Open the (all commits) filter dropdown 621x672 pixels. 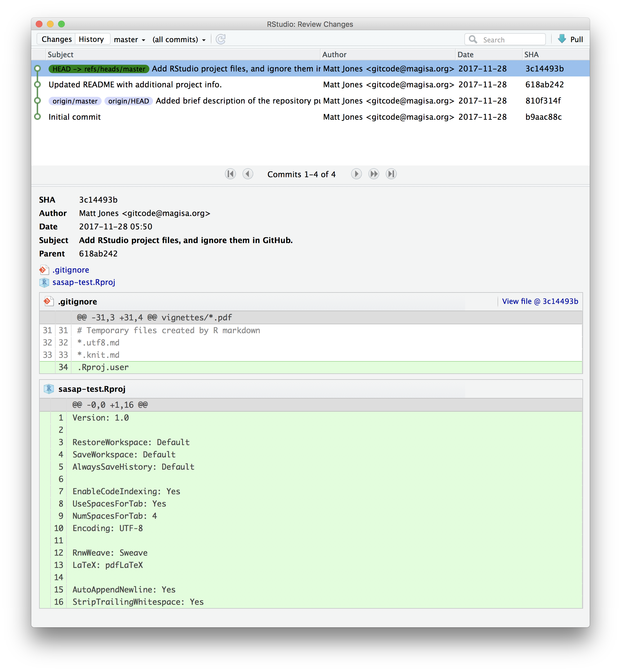tap(179, 40)
